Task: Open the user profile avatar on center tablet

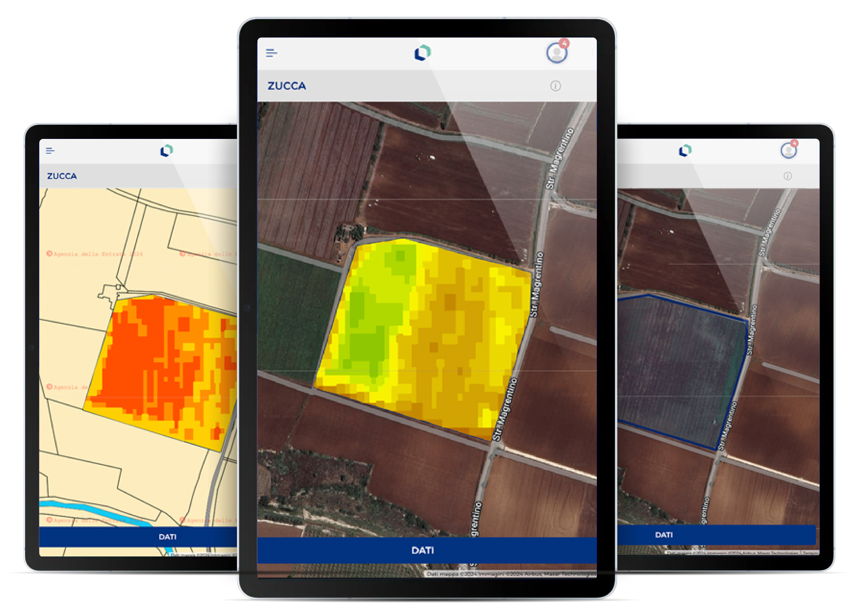Action: click(x=557, y=53)
